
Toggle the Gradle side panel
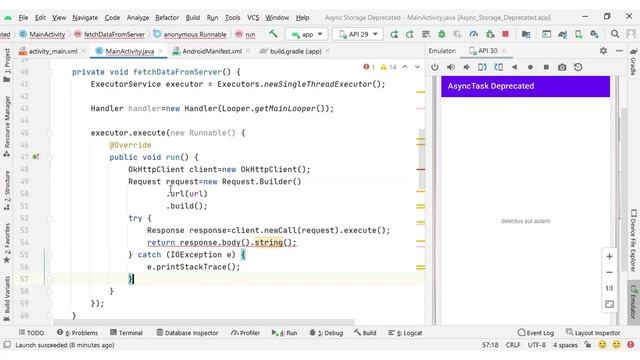click(633, 62)
